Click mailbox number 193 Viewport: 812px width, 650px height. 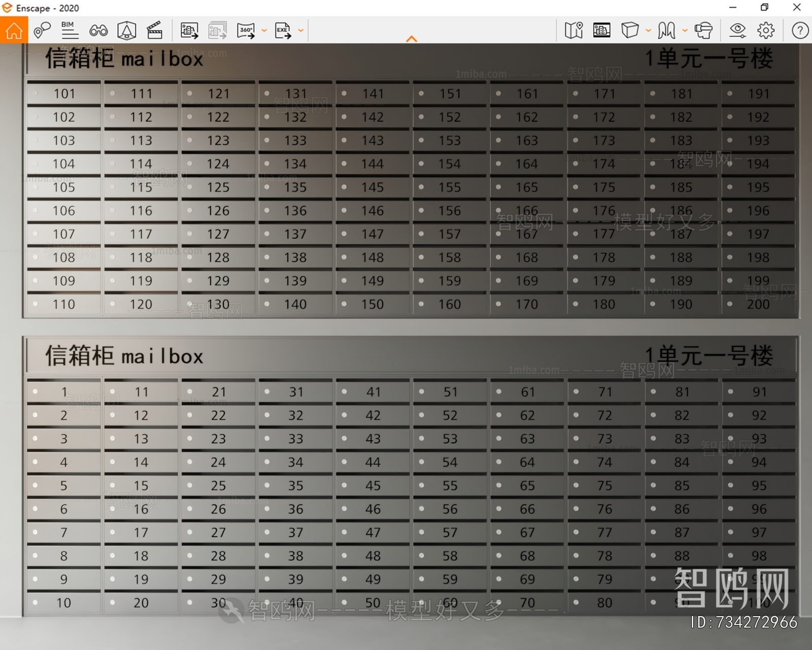(758, 141)
